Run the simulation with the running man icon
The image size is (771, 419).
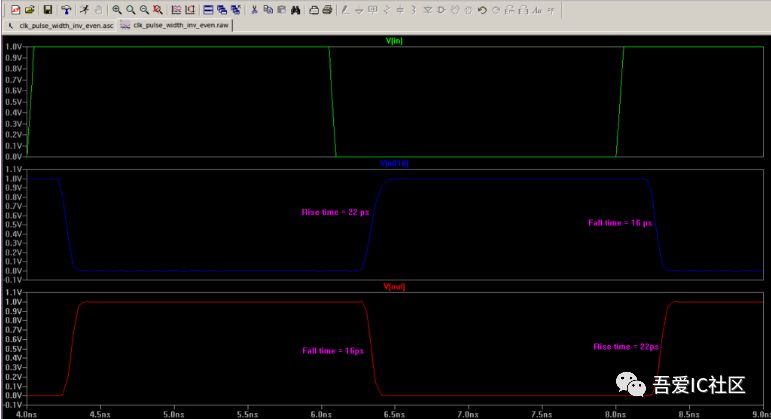85,9
